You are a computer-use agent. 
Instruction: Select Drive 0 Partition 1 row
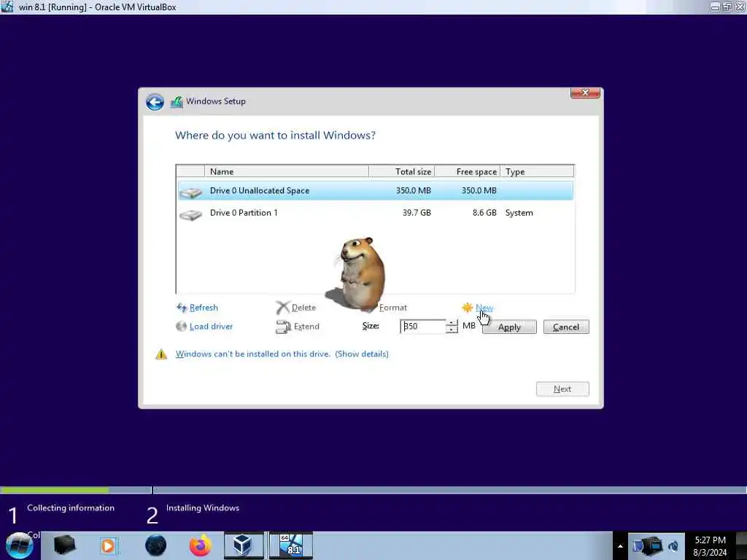pyautogui.click(x=376, y=213)
